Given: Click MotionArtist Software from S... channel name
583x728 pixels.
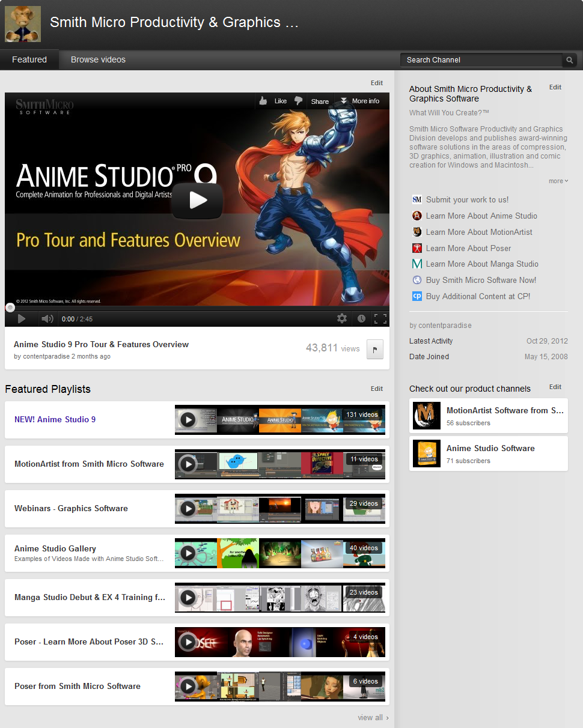Looking at the screenshot, I should click(505, 410).
